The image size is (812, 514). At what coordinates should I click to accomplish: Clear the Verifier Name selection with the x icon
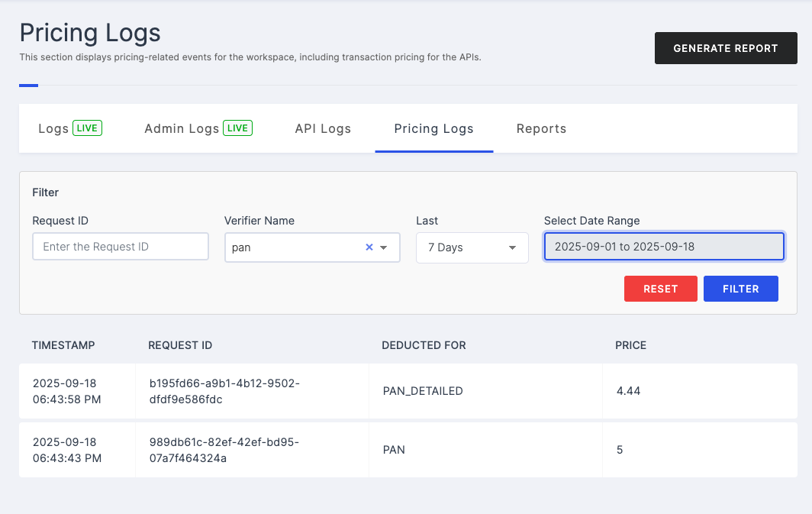369,247
